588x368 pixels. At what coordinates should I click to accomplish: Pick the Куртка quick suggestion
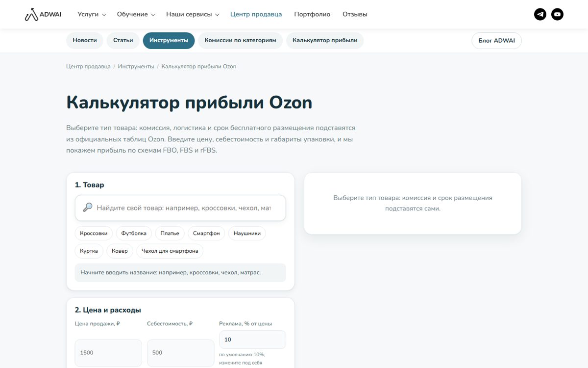tap(89, 251)
